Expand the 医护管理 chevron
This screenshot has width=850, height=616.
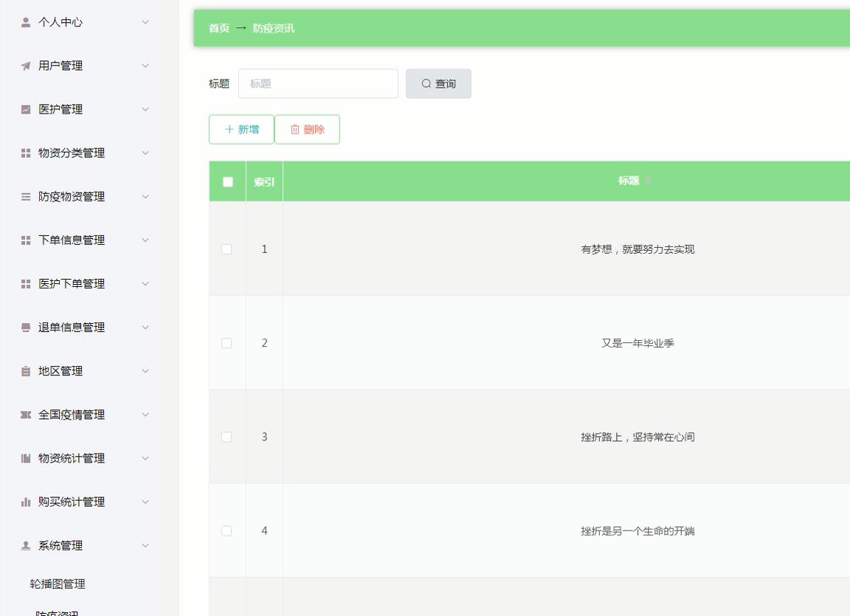[x=145, y=109]
